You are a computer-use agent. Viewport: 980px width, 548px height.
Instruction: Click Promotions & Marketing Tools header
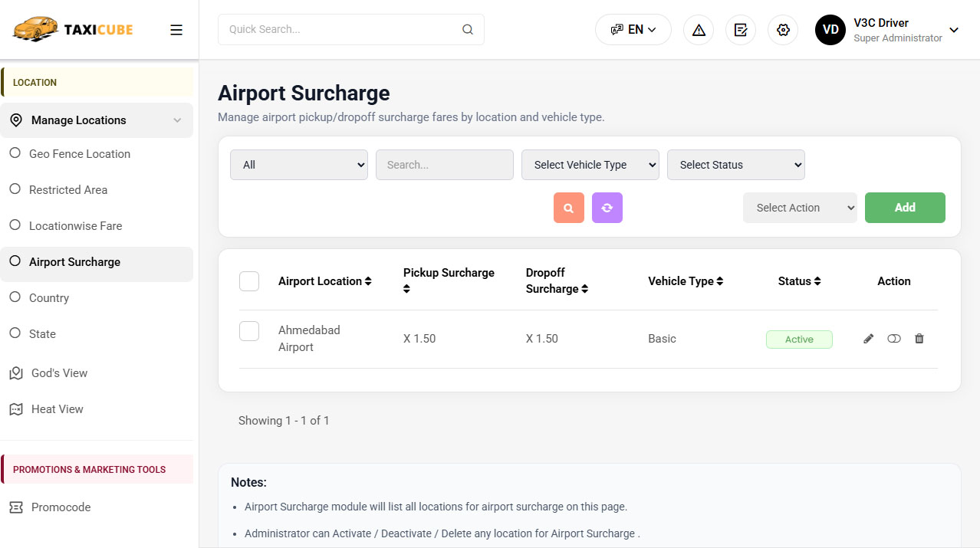coord(97,469)
